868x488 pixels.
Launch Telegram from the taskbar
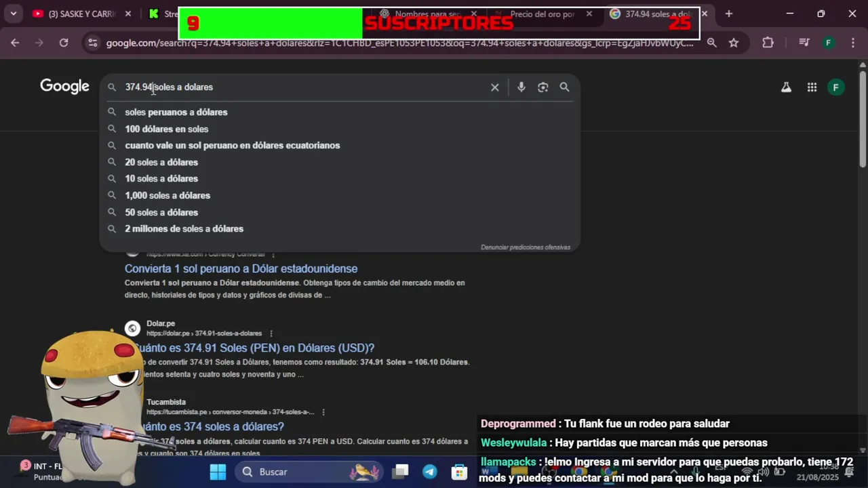coord(430,472)
